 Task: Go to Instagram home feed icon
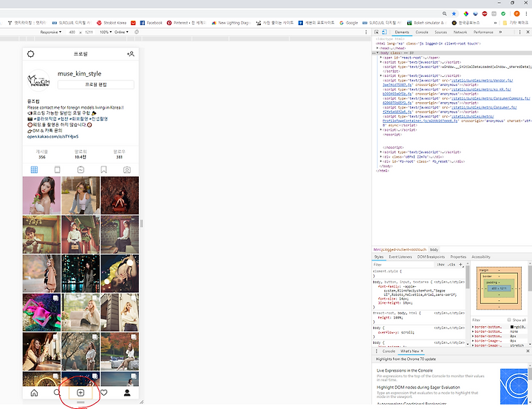[34, 393]
